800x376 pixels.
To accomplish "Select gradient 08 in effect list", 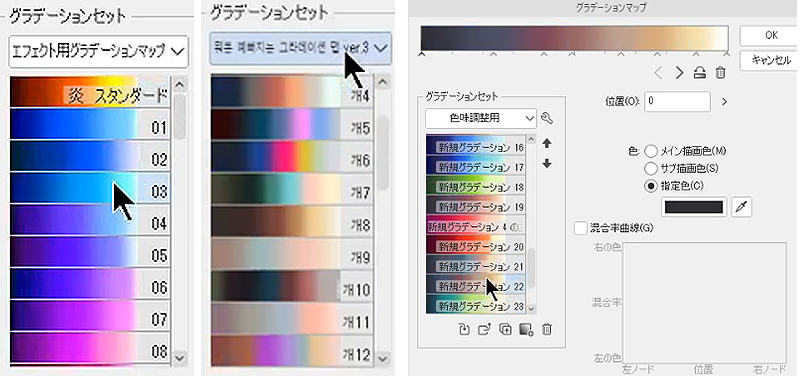I will (90, 349).
